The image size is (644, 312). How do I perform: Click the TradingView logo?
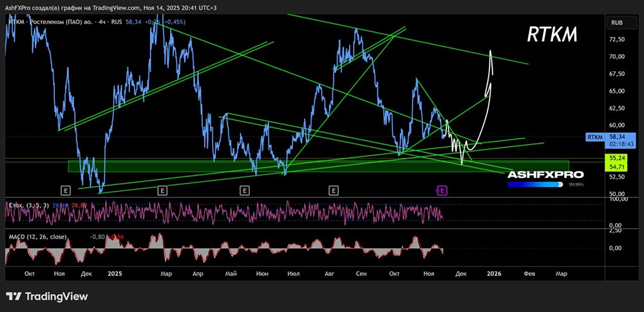pyautogui.click(x=47, y=296)
